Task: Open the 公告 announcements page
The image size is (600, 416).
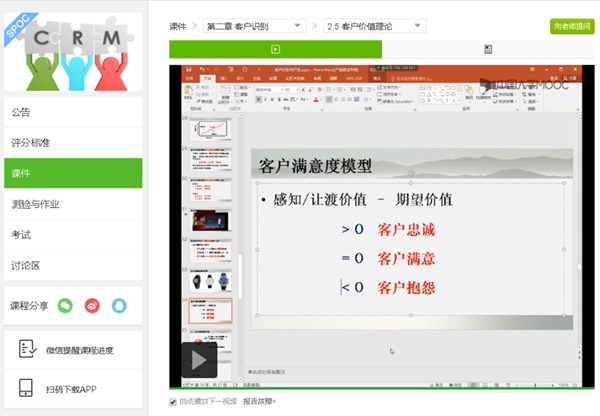Action: pyautogui.click(x=73, y=112)
